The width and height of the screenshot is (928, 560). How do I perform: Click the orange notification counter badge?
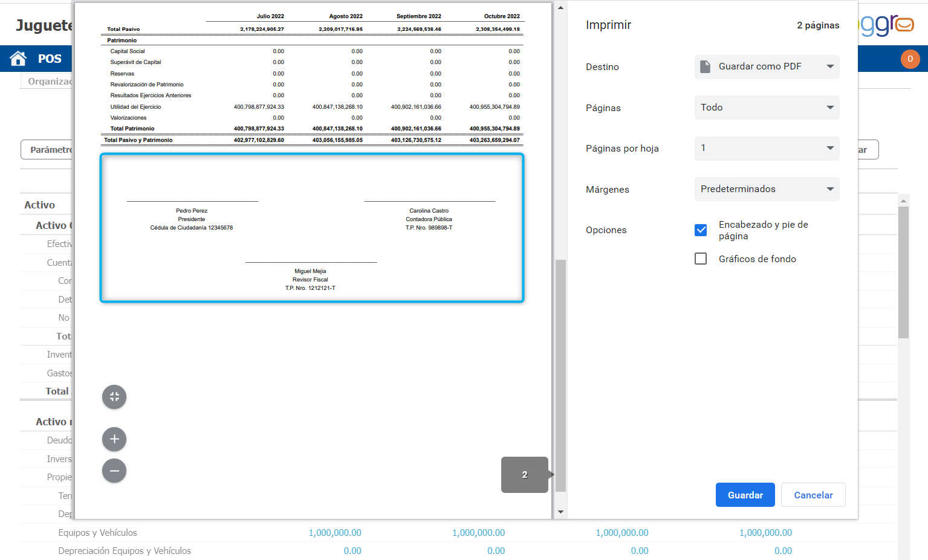(910, 59)
